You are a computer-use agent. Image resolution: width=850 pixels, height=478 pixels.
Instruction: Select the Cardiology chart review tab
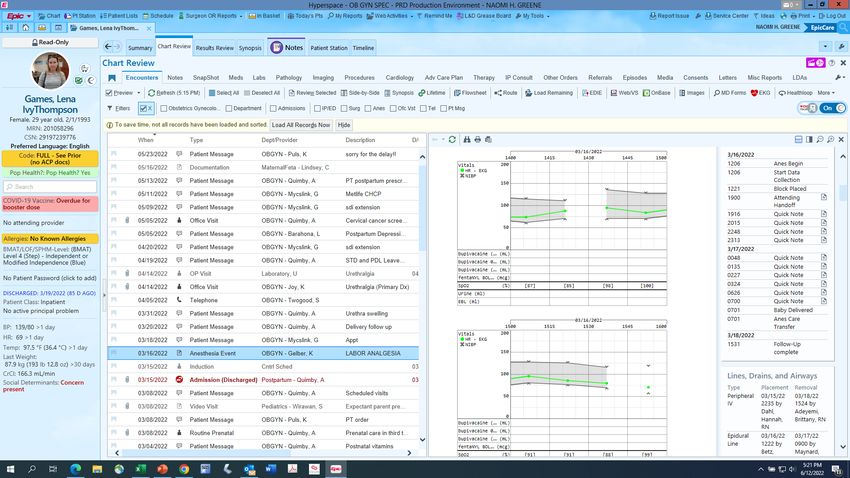pos(400,77)
